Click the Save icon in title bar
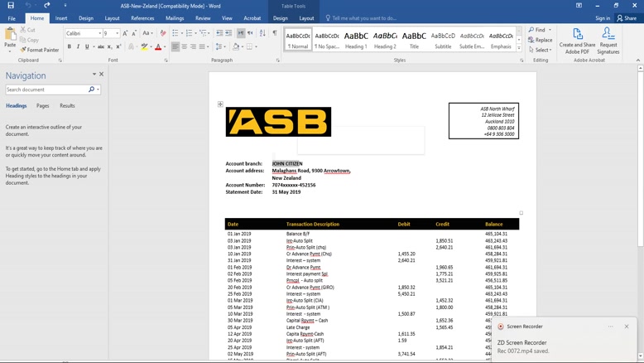Image resolution: width=644 pixels, height=363 pixels. [11, 5]
